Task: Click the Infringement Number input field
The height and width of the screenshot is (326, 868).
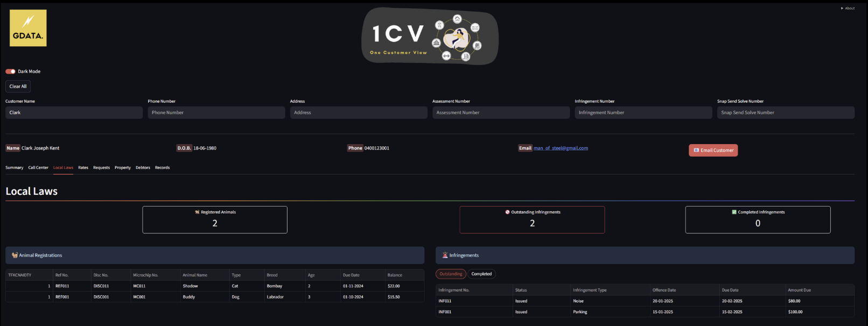Action: coord(643,112)
